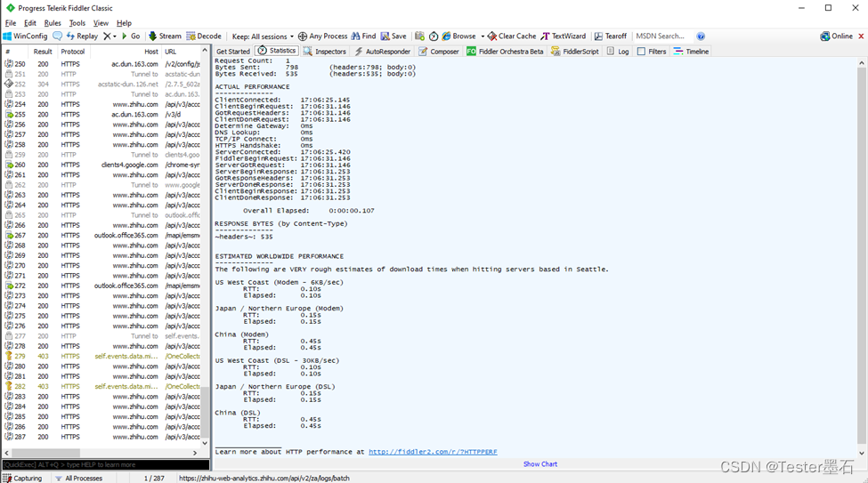The height and width of the screenshot is (483, 868).
Task: Click the timer stopwatch toolbar icon
Action: point(434,36)
